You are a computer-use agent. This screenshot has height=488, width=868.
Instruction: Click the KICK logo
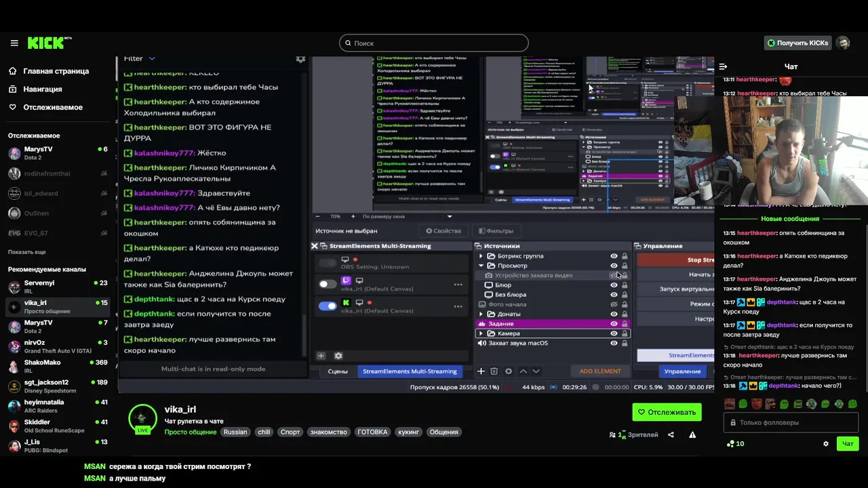(x=50, y=43)
